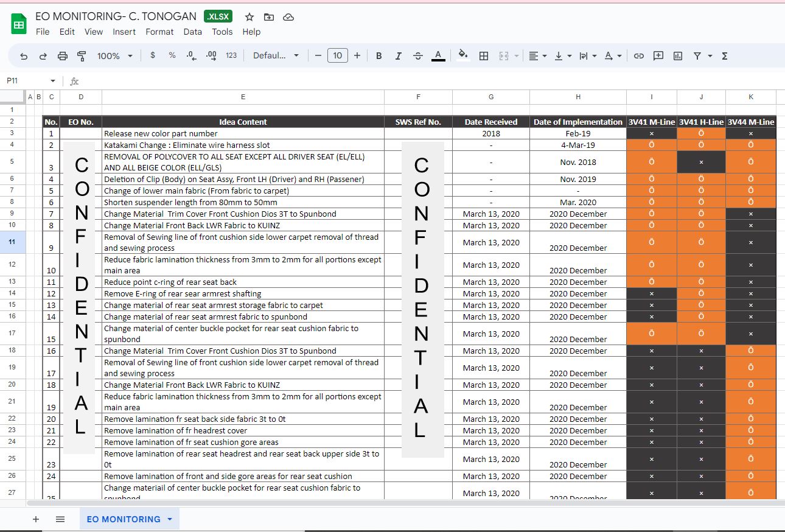Open the Edit menu
Image resolution: width=785 pixels, height=532 pixels.
click(67, 32)
